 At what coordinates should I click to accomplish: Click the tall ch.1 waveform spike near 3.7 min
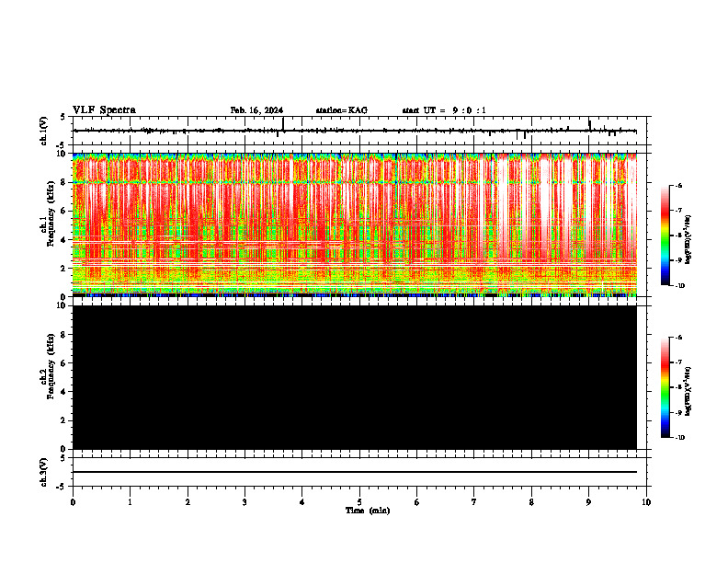click(283, 124)
